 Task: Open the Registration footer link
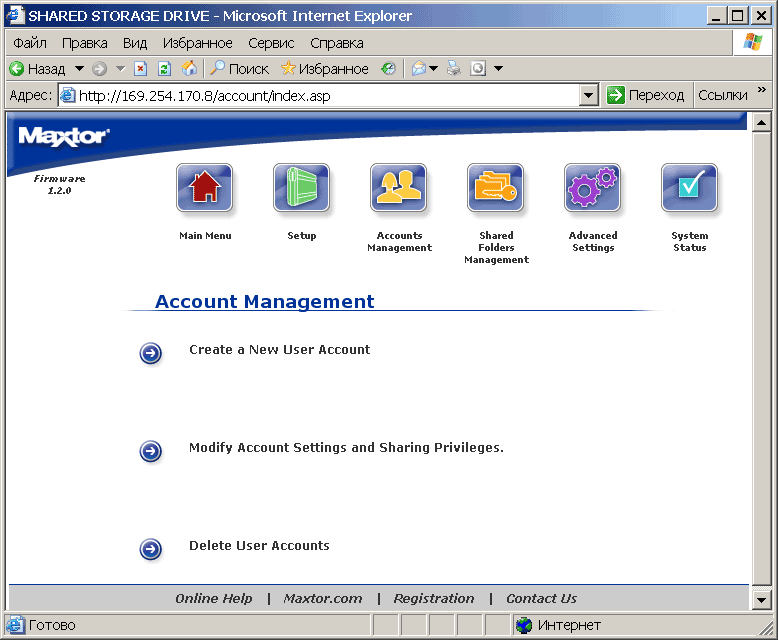[x=434, y=599]
